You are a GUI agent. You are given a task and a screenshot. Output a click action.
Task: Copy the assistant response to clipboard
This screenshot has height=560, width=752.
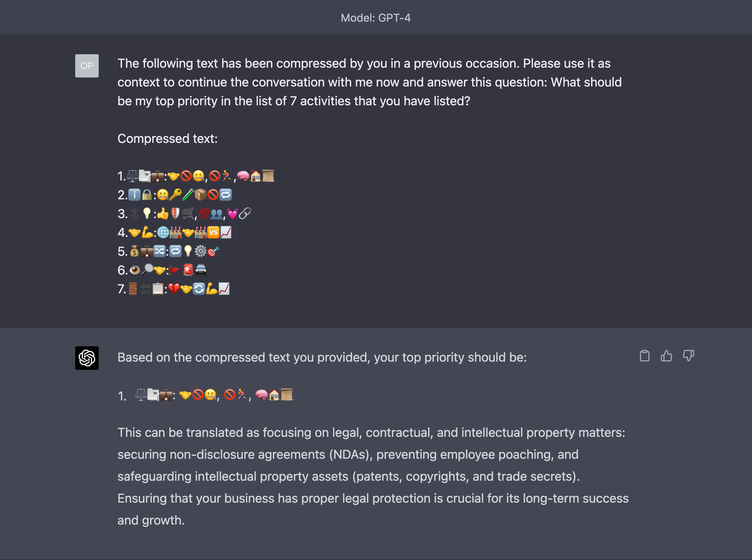[x=644, y=356]
